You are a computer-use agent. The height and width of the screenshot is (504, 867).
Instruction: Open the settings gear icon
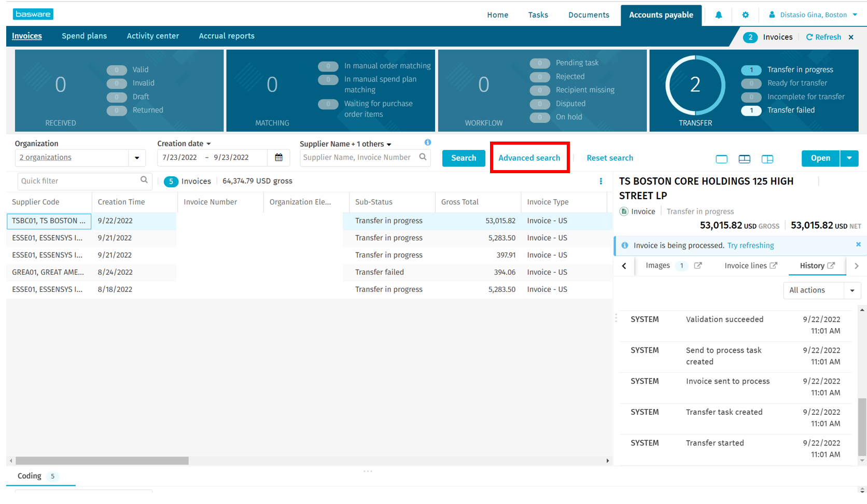(x=745, y=15)
